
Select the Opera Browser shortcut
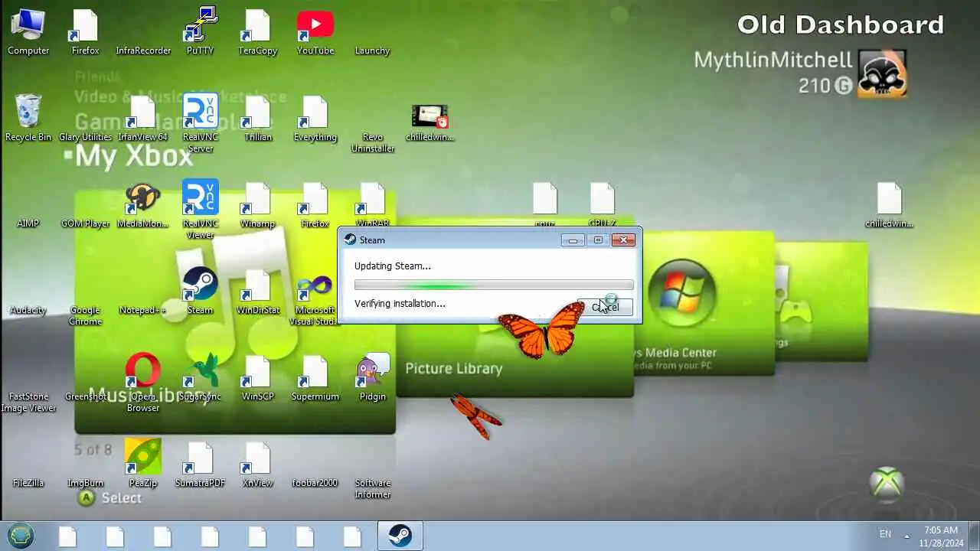click(143, 371)
